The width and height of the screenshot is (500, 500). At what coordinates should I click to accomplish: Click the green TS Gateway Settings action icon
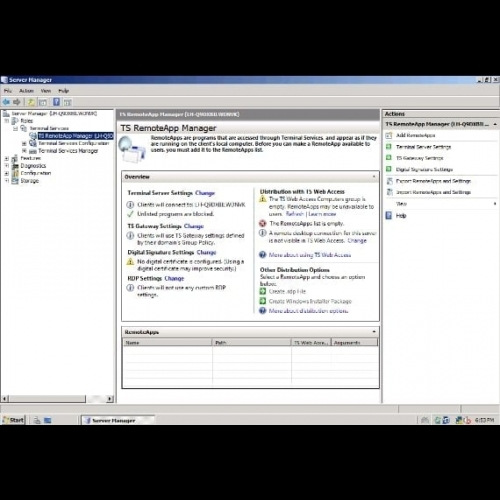[389, 158]
